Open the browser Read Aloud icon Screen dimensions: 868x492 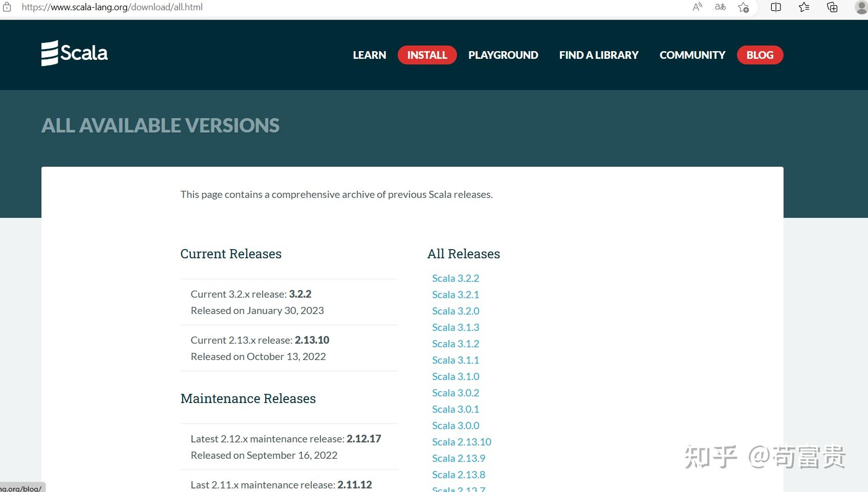pyautogui.click(x=697, y=7)
